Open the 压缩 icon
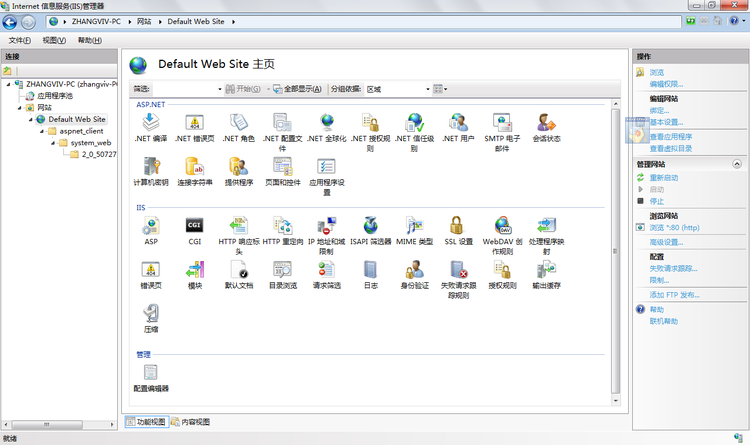 [x=151, y=313]
